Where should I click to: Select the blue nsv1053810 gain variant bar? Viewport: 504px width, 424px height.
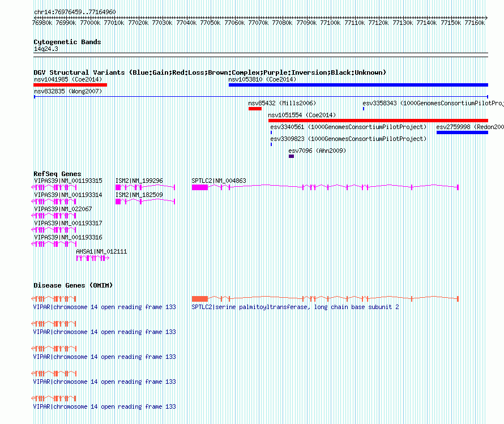pyautogui.click(x=358, y=85)
